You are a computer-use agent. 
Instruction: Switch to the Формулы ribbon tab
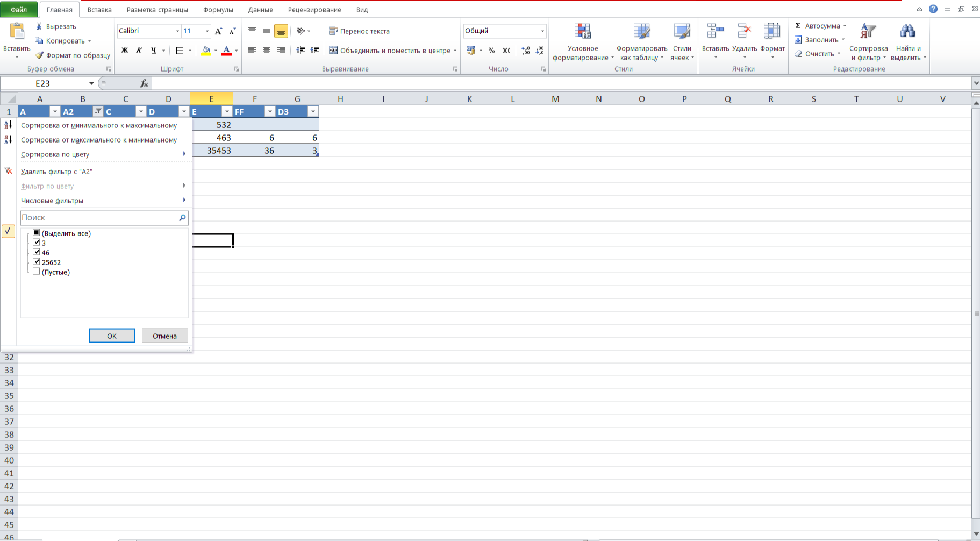tap(218, 10)
